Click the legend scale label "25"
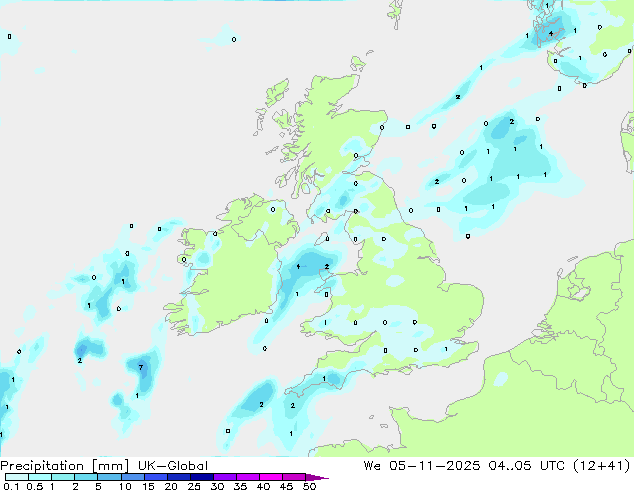Viewport: 634px width, 490px height. [194, 486]
